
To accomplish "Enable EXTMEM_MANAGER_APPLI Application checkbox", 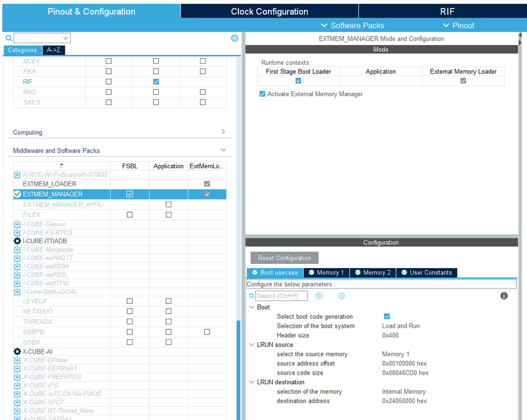I will pos(168,204).
